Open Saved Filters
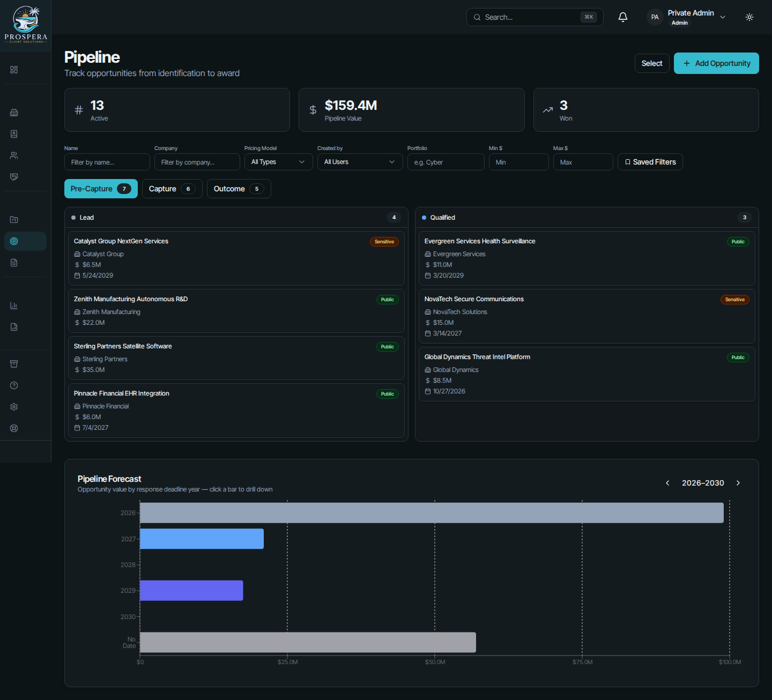Image resolution: width=772 pixels, height=700 pixels. [650, 162]
